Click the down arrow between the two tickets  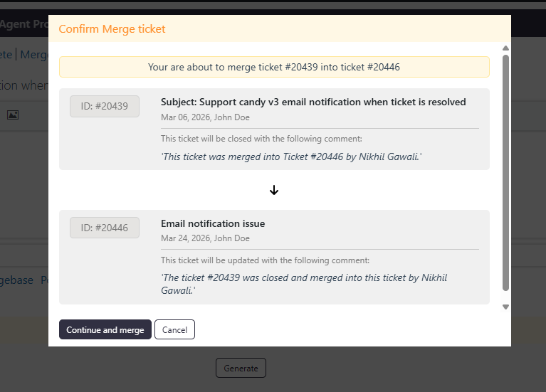point(274,190)
